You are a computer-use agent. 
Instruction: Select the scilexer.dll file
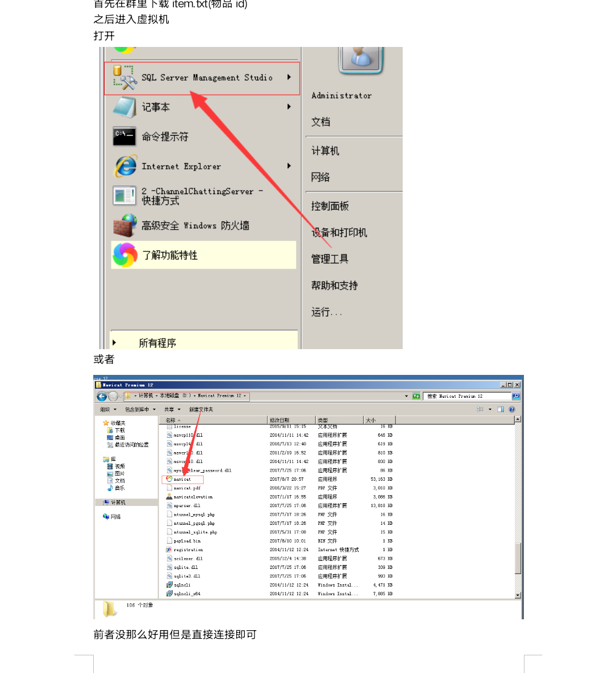click(188, 559)
